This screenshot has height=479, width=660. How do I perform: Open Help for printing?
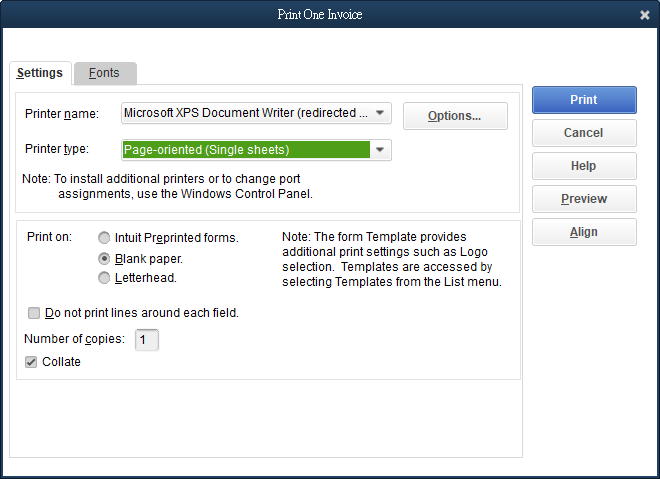[584, 166]
